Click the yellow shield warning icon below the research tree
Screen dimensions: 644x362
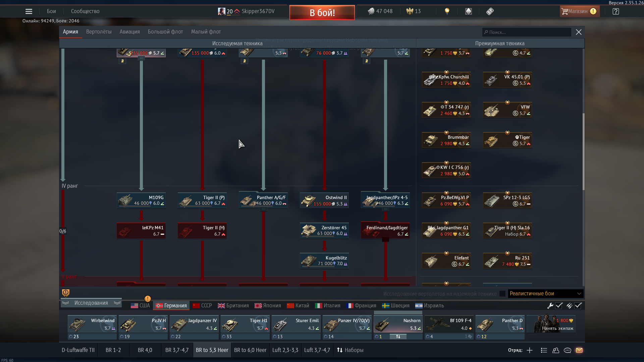(x=66, y=293)
